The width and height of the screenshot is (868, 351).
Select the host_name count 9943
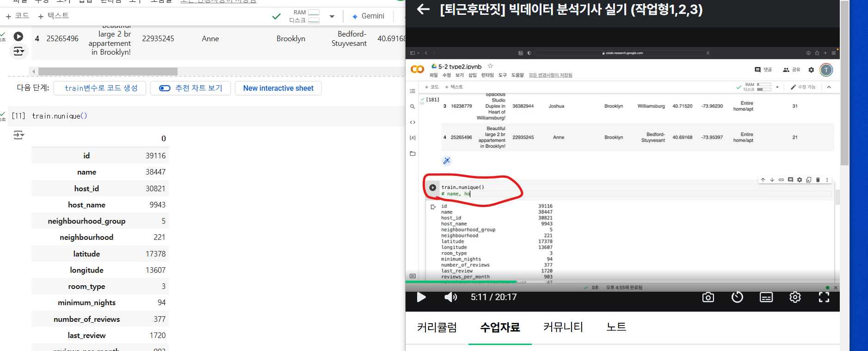coord(157,205)
